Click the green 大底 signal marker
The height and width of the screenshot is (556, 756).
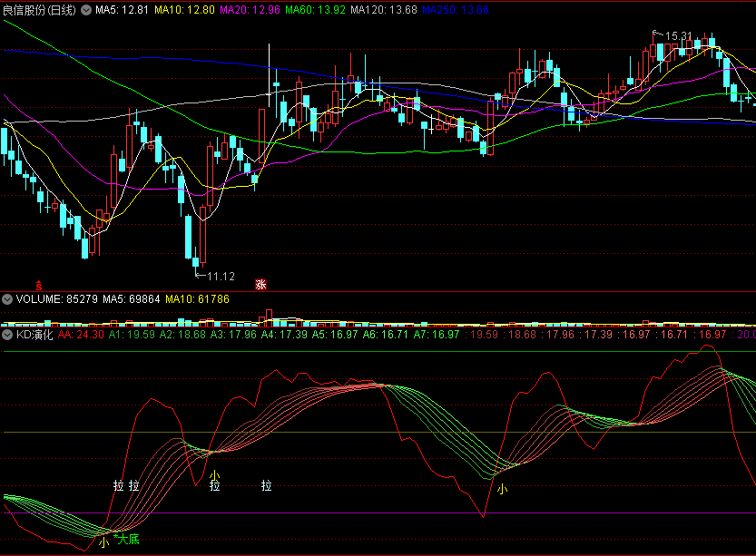pyautogui.click(x=128, y=539)
